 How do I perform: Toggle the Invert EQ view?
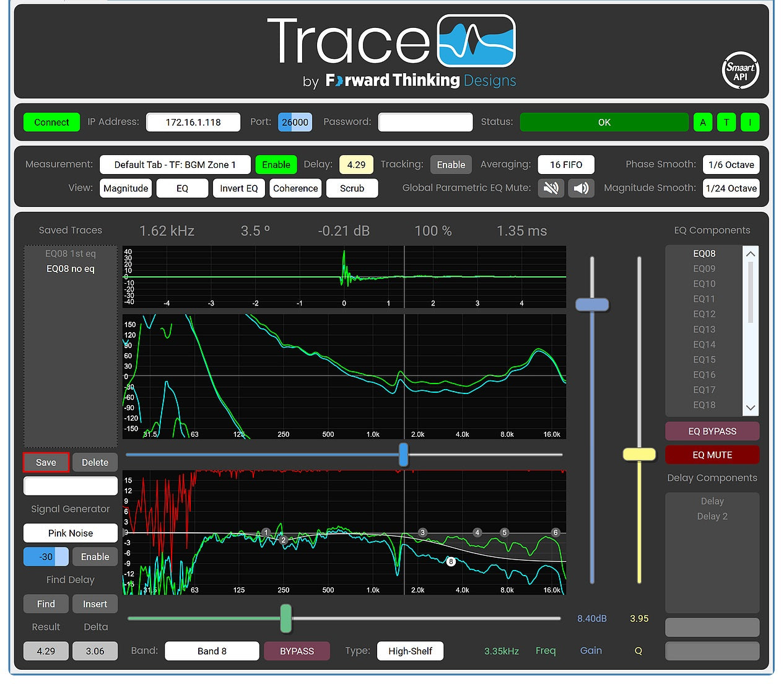tap(239, 188)
